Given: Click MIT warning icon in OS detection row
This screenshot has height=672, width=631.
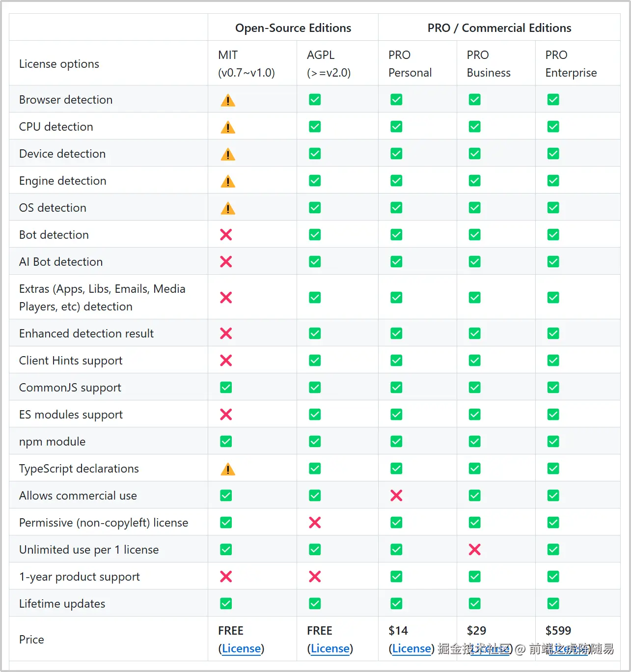Looking at the screenshot, I should click(228, 208).
